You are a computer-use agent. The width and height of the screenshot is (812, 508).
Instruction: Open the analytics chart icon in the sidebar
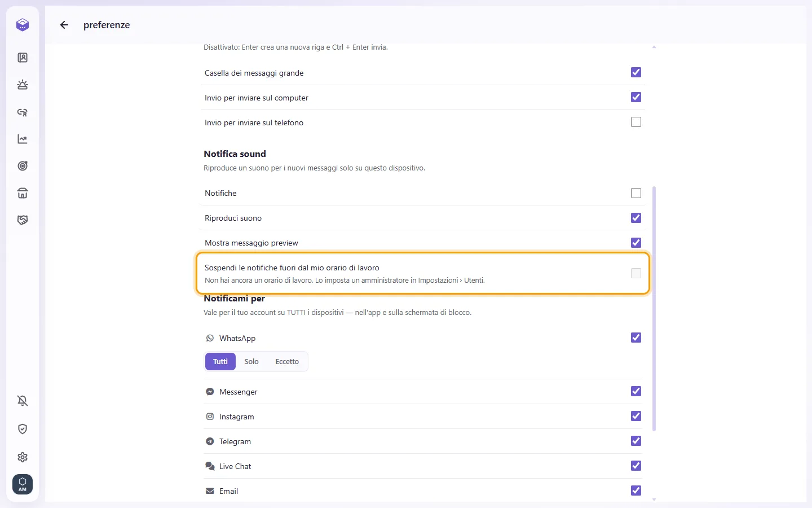(23, 139)
